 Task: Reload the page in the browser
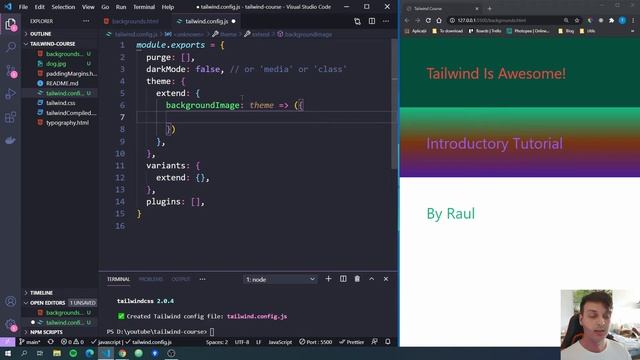(x=428, y=20)
